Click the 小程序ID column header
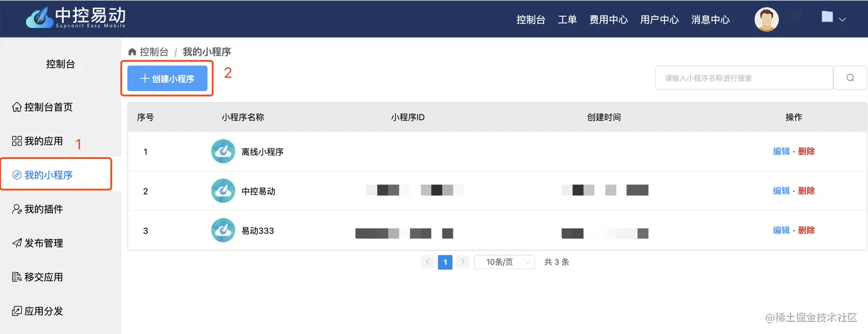The image size is (868, 334). point(408,117)
